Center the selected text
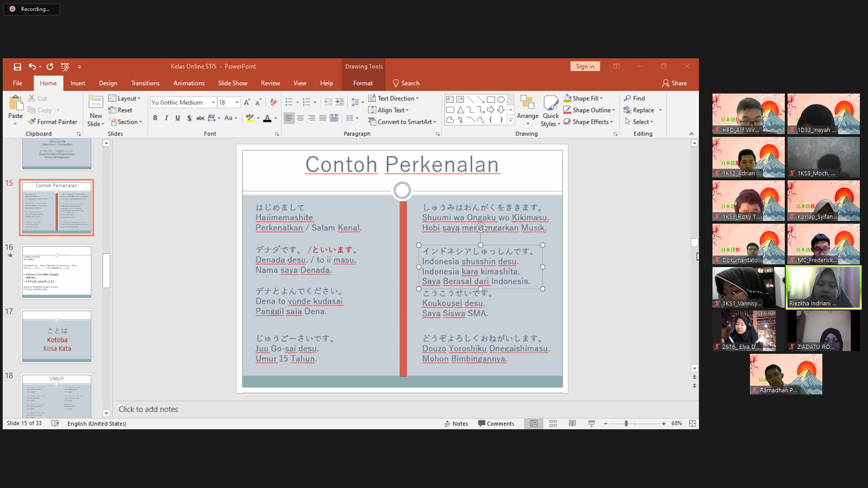Screen dimensions: 868x488 (x=300, y=118)
